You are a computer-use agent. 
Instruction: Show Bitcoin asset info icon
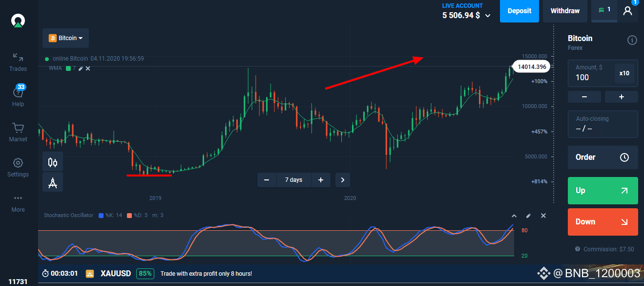[x=632, y=40]
